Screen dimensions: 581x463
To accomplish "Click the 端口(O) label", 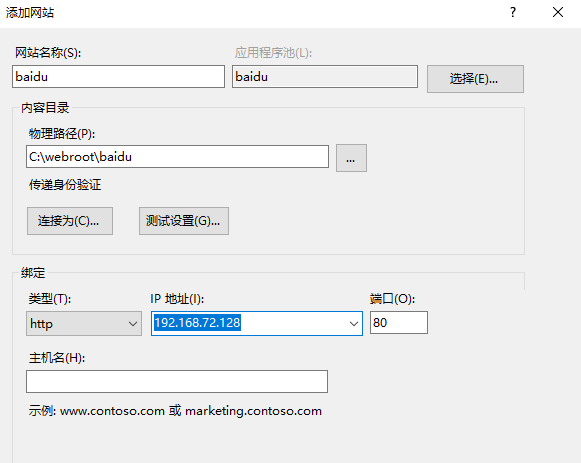I will (x=392, y=299).
